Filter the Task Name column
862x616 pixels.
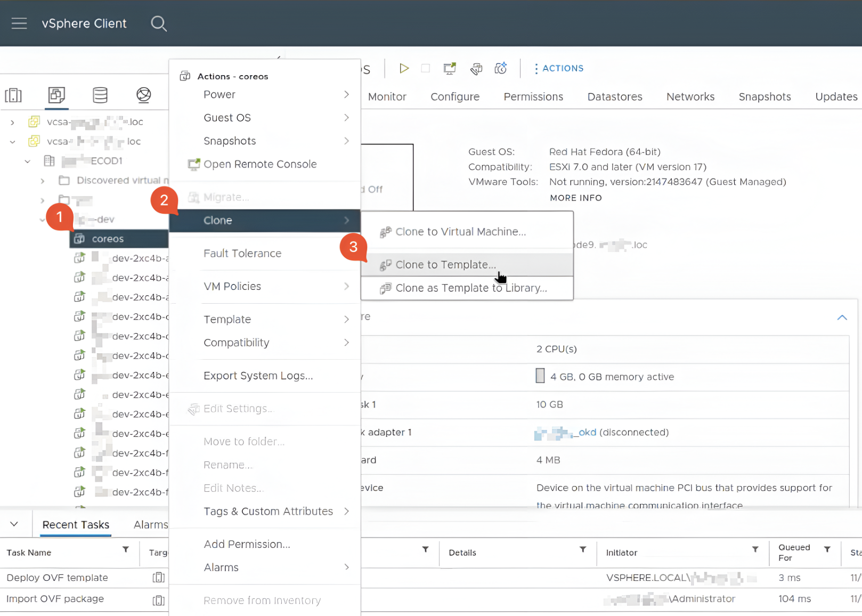[126, 549]
